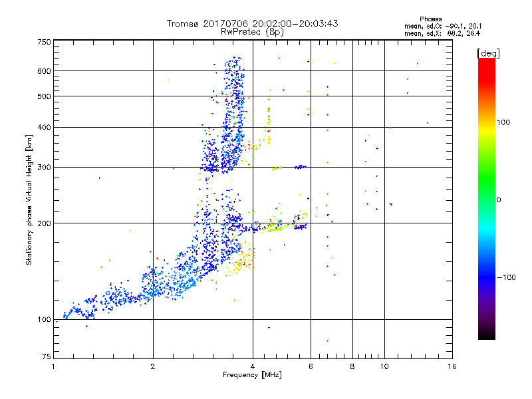
Task: Click the x-axis tick label '6'
Action: pos(311,366)
